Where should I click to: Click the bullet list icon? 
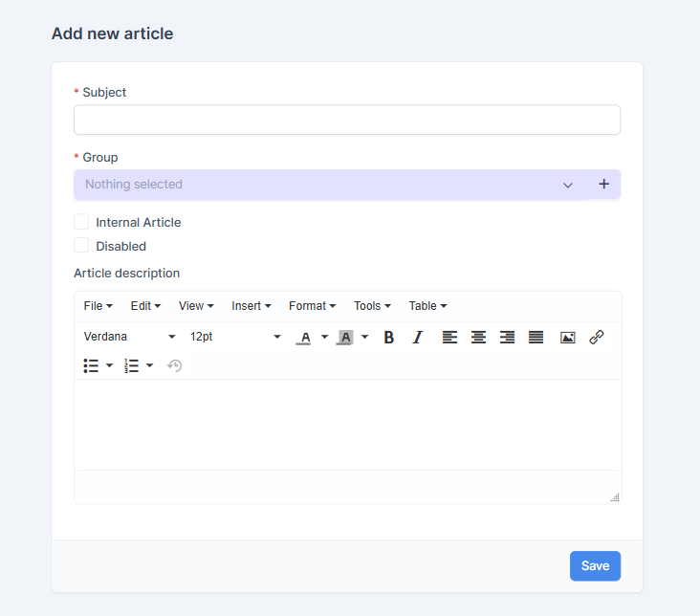[92, 365]
